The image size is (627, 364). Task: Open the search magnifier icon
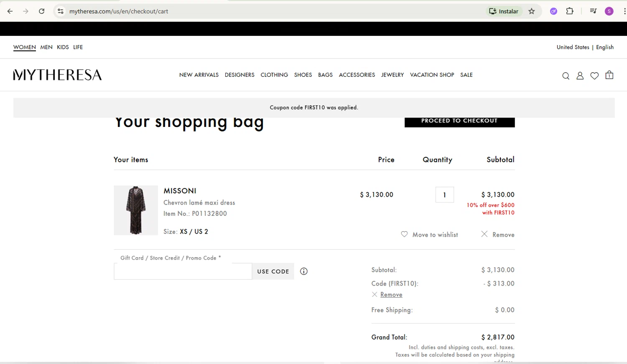(566, 76)
